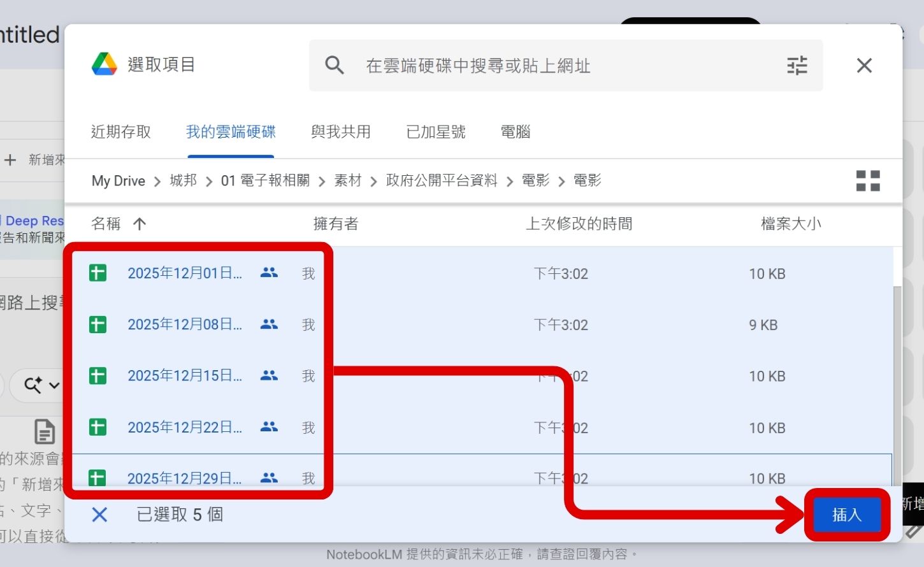Switch to grid view layout
This screenshot has height=567, width=924.
868,181
